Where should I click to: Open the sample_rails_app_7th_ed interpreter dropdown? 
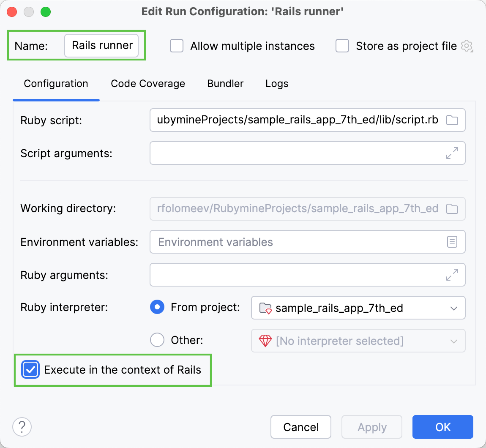[x=454, y=308]
